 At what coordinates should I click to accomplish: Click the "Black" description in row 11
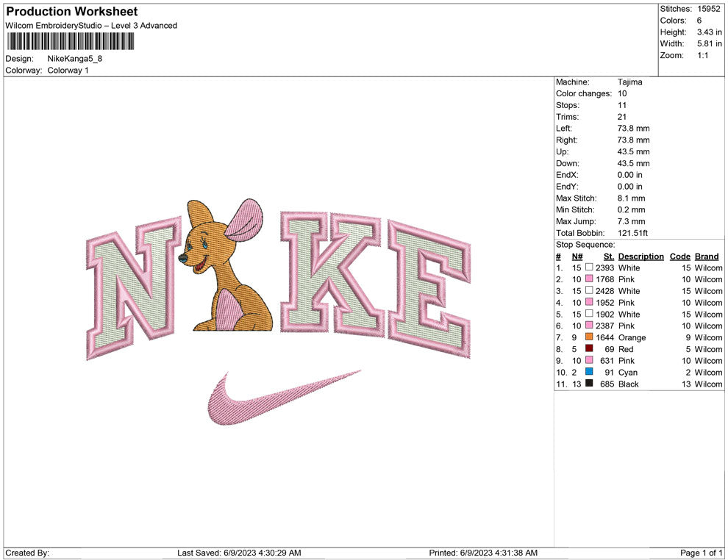click(628, 384)
